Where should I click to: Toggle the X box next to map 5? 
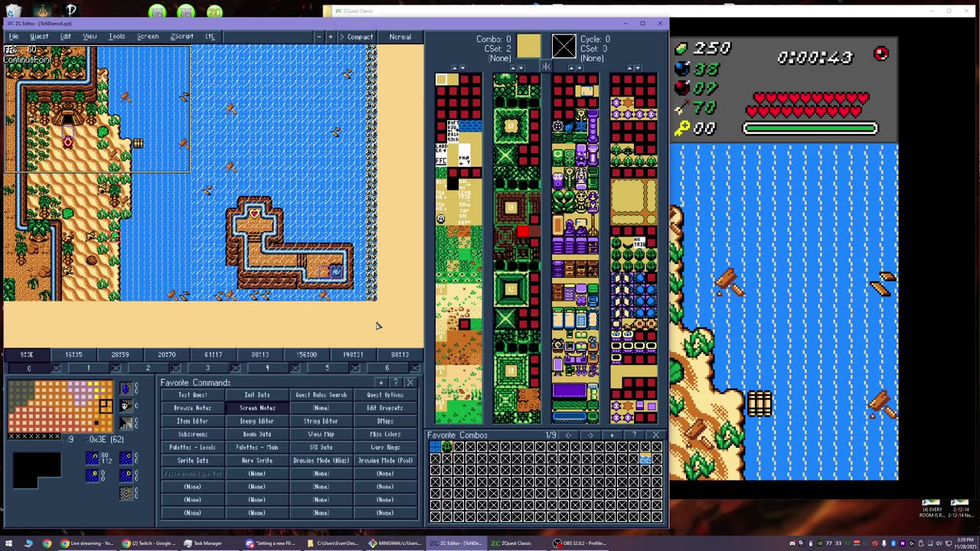click(x=354, y=368)
